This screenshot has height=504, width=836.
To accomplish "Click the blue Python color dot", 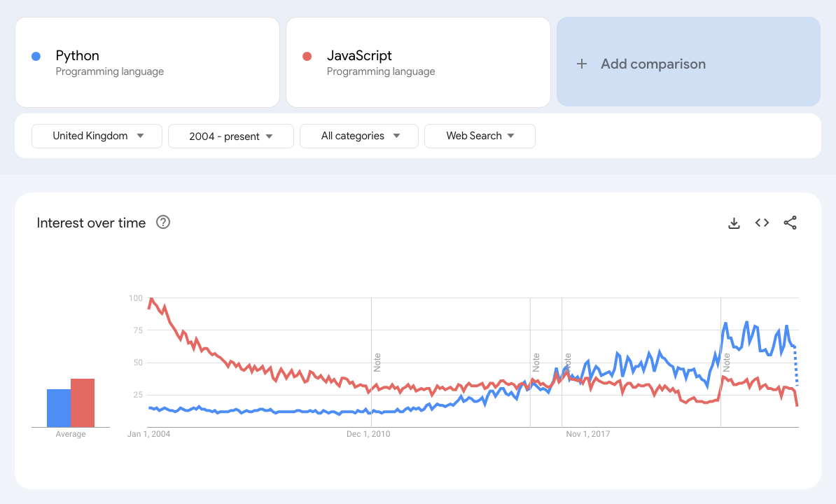I will [36, 56].
